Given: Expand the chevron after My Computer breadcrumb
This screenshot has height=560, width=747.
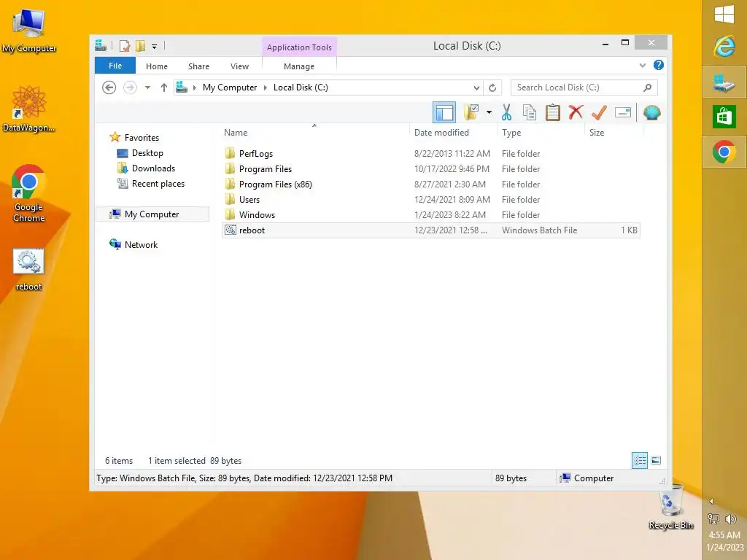Looking at the screenshot, I should click(266, 87).
